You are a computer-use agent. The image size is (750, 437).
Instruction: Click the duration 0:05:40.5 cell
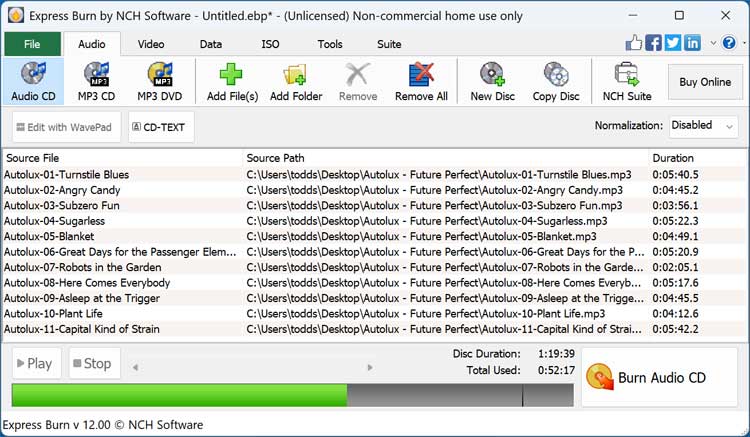pyautogui.click(x=675, y=175)
